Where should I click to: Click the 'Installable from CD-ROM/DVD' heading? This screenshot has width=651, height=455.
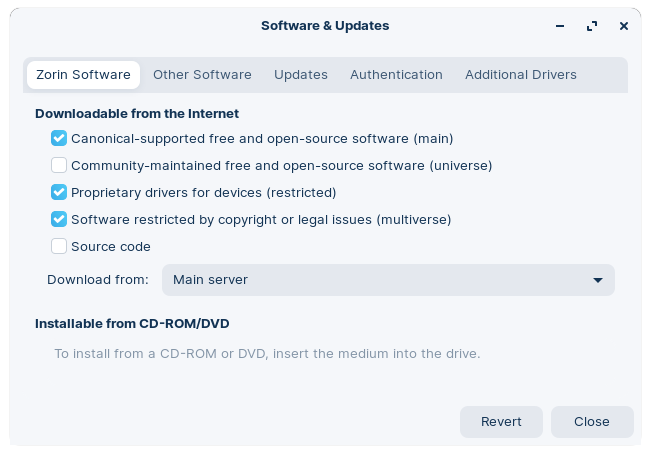pos(132,324)
